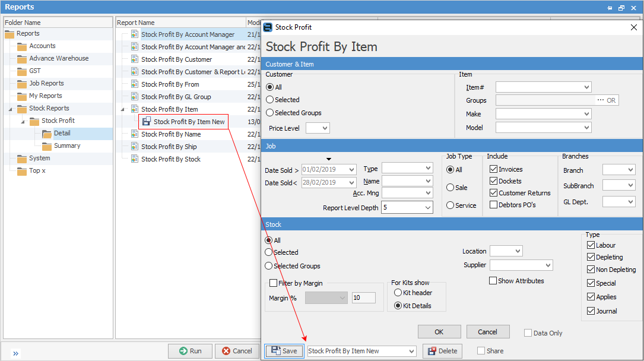Open the GST folder icon
The image size is (644, 361).
click(x=22, y=71)
